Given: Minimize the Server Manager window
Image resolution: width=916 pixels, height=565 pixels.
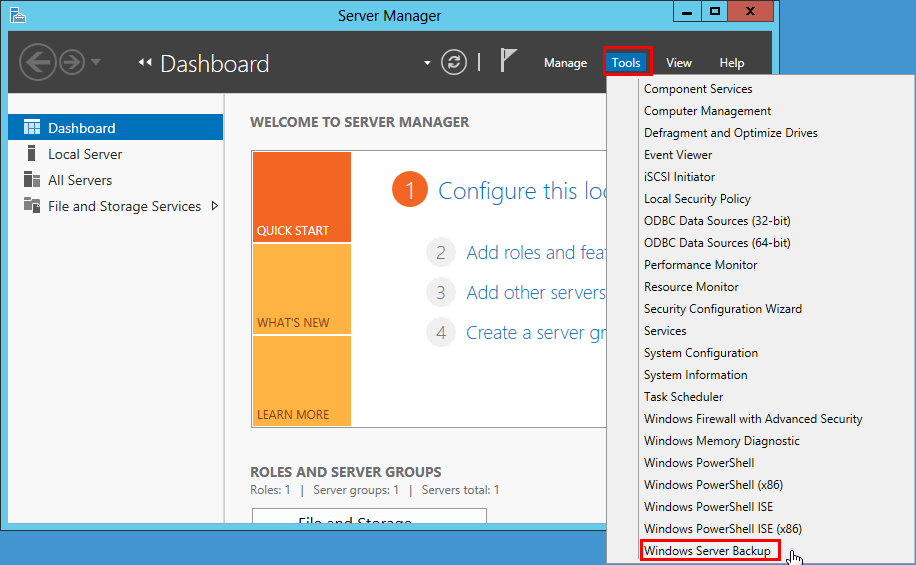Looking at the screenshot, I should (x=687, y=11).
